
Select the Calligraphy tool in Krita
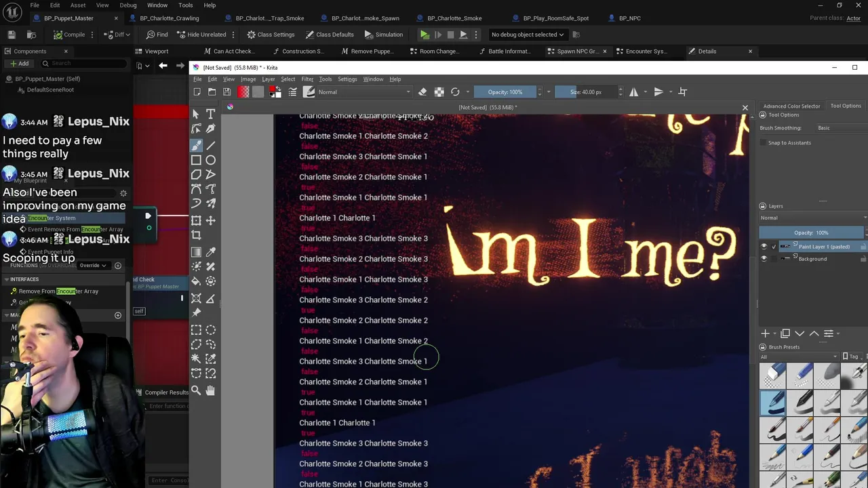click(211, 129)
